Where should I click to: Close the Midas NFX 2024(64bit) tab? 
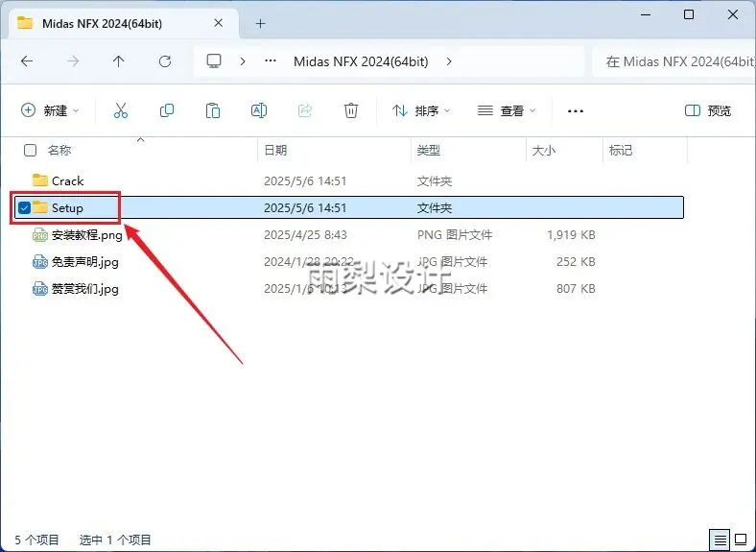(x=219, y=23)
